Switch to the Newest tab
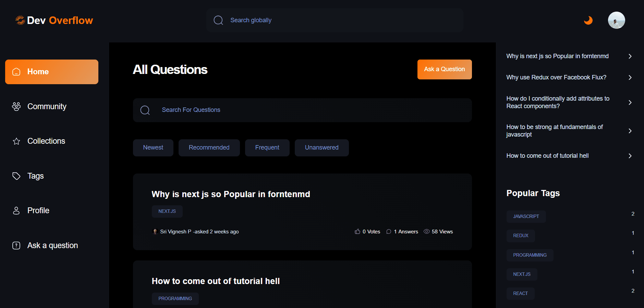The height and width of the screenshot is (308, 644). (153, 147)
